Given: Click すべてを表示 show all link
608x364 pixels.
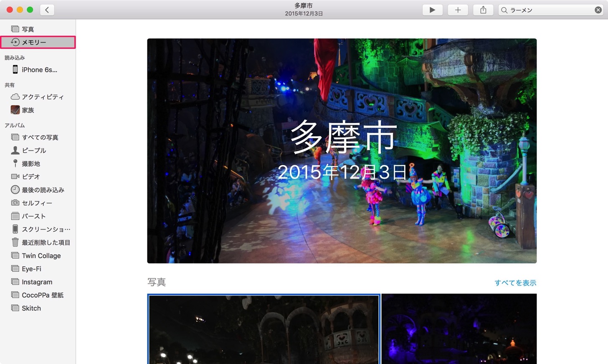Looking at the screenshot, I should click(515, 283).
